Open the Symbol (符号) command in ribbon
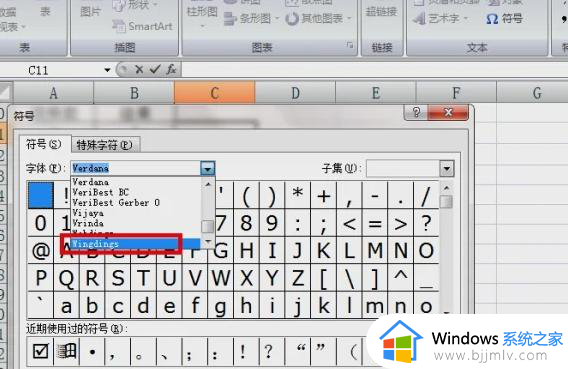 coord(504,18)
